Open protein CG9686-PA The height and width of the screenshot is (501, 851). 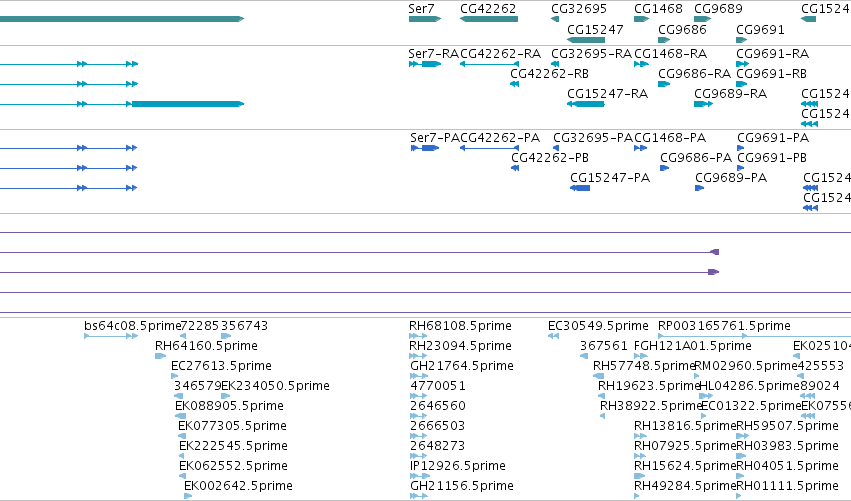tap(696, 157)
